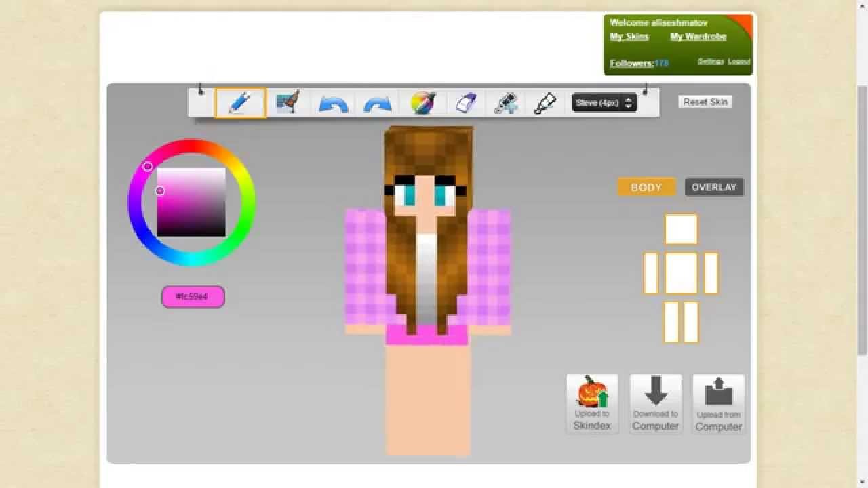Switch to the BODY tab
Image resolution: width=868 pixels, height=488 pixels.
646,187
